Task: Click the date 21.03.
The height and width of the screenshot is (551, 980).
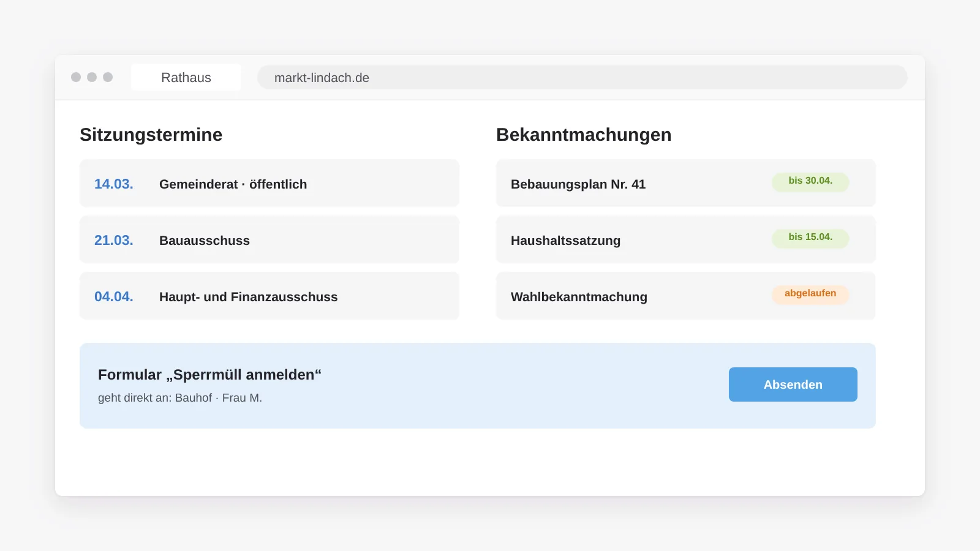Action: pos(114,241)
